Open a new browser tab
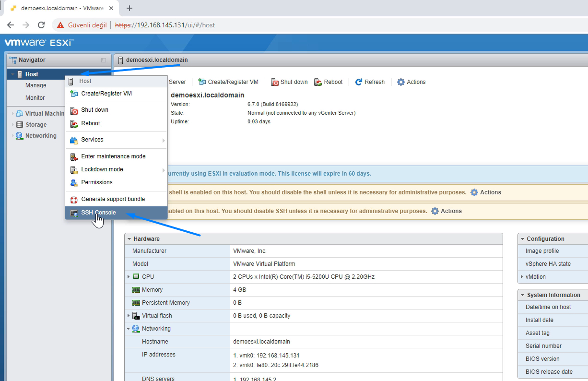 [x=129, y=8]
